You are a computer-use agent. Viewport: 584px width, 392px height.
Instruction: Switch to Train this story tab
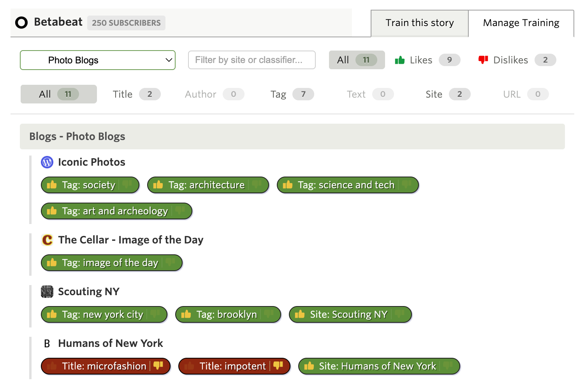(x=419, y=23)
